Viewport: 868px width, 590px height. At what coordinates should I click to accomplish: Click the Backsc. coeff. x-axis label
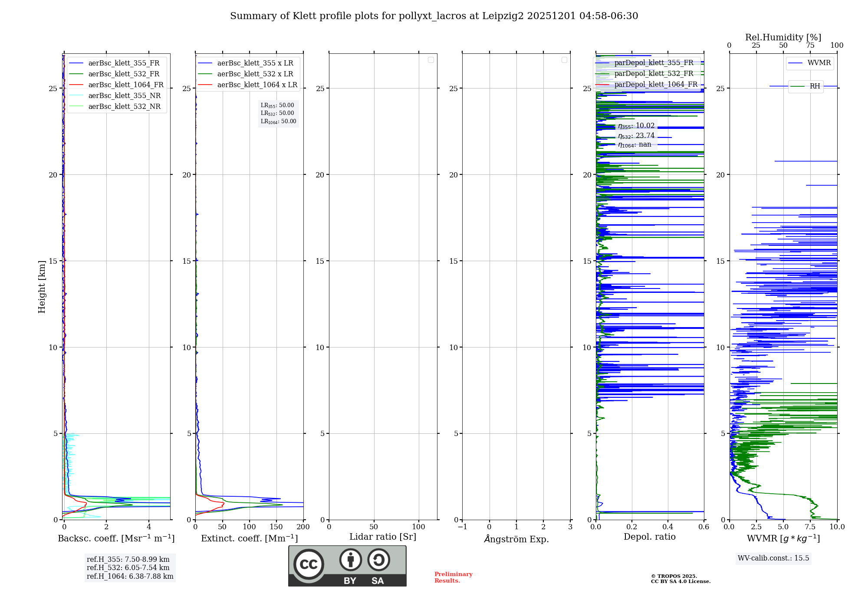point(116,538)
